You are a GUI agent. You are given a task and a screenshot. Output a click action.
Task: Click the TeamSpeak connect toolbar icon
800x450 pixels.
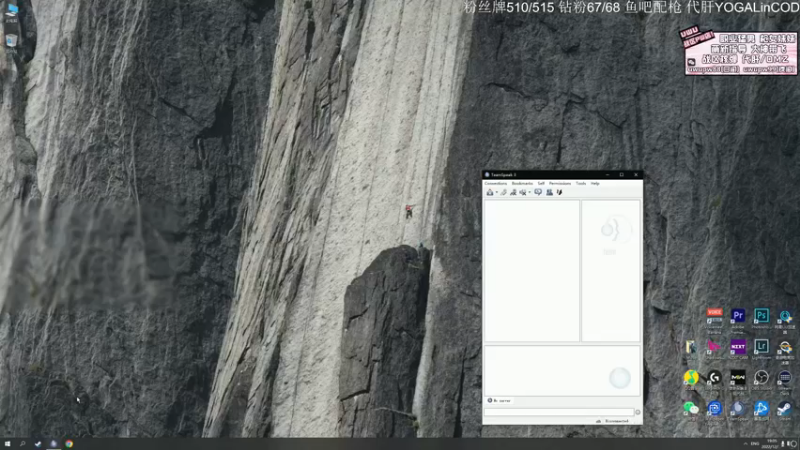490,192
